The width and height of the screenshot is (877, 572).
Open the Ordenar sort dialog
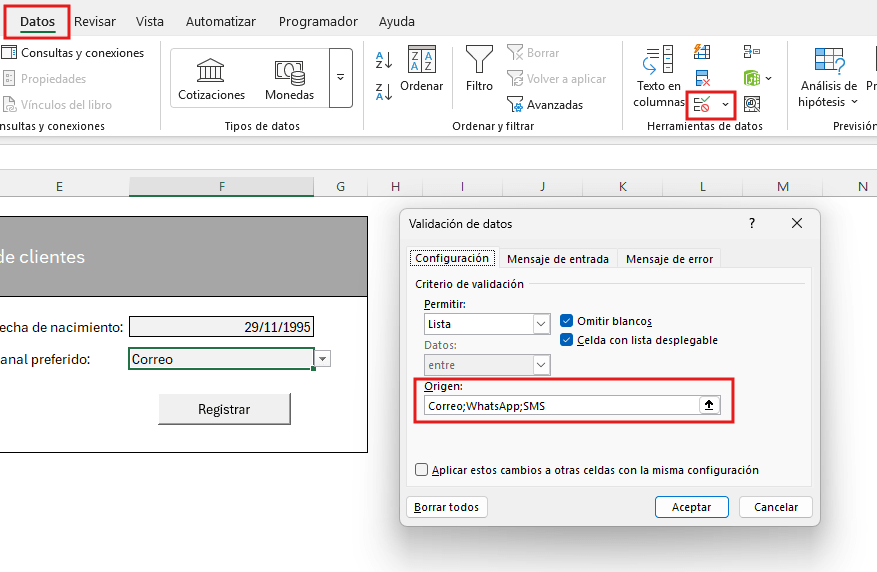click(x=421, y=69)
